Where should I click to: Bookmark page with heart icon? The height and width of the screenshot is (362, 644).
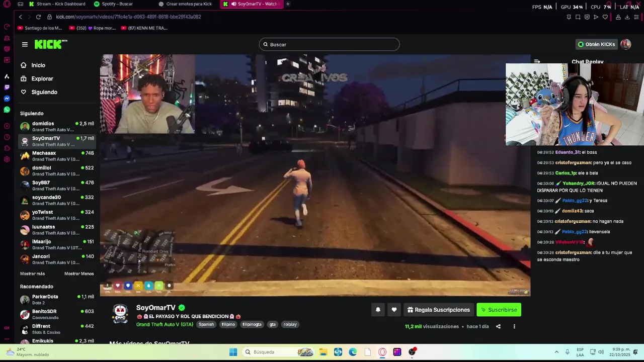[x=605, y=17]
